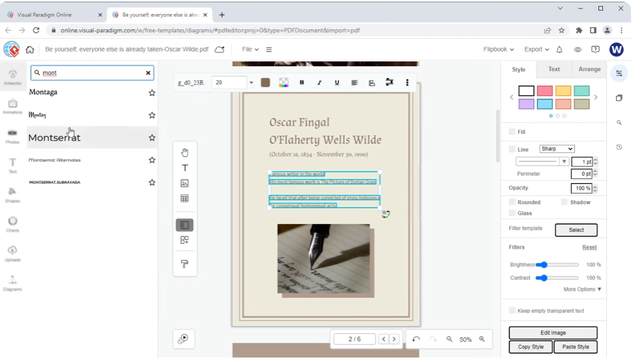
Task: Toggle bold formatting for selected text
Action: click(x=302, y=83)
